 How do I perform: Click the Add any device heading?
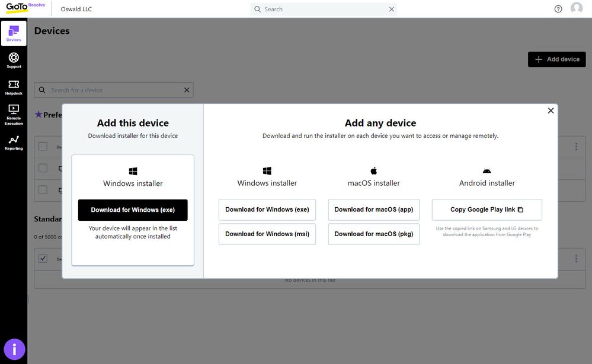click(x=380, y=123)
